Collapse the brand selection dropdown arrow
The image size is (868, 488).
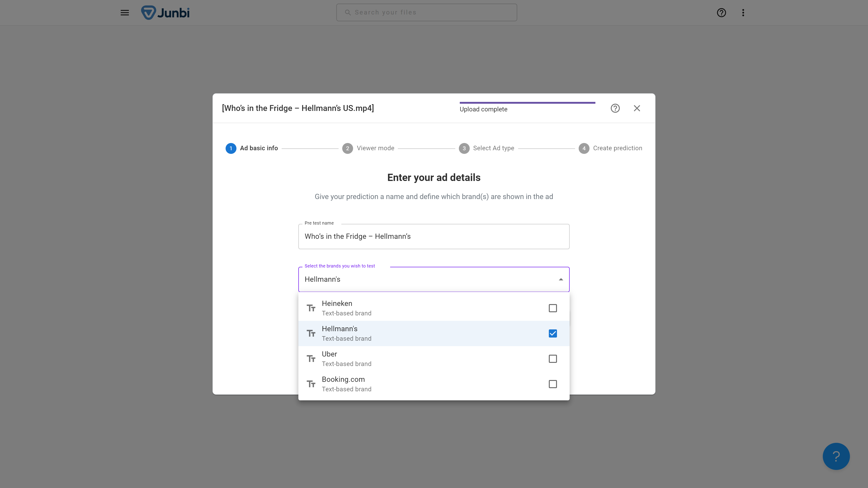coord(561,279)
